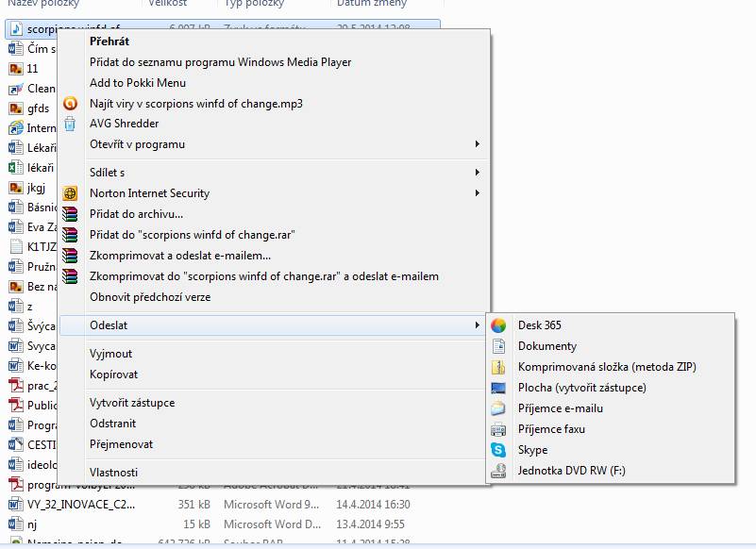The width and height of the screenshot is (756, 549).
Task: Open the Otevřít v programu menu entry
Action: pos(137,144)
